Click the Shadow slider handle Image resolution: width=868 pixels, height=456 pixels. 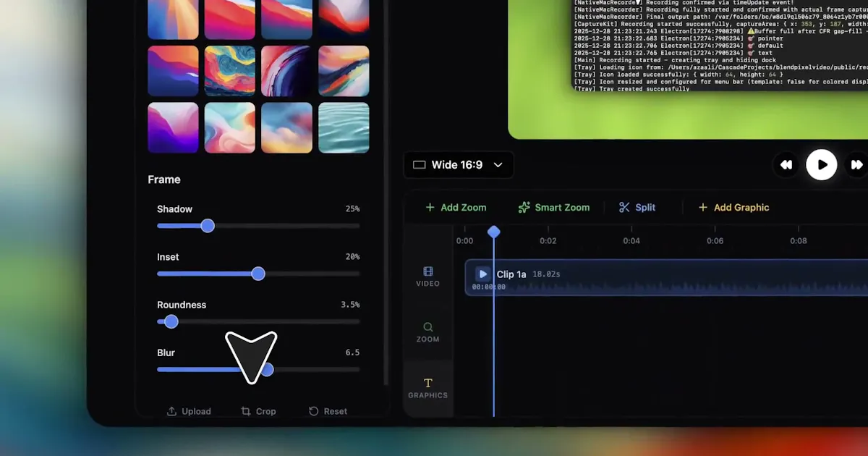point(208,226)
